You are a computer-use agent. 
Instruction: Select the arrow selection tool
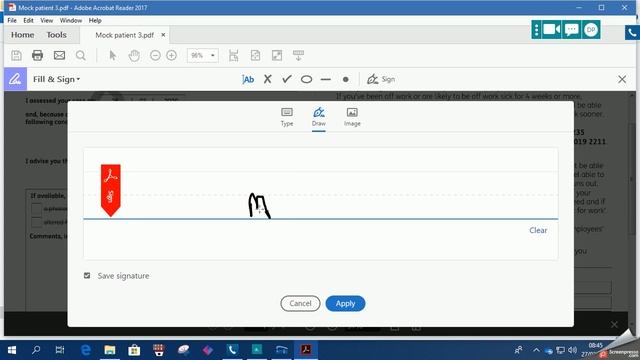pyautogui.click(x=113, y=56)
